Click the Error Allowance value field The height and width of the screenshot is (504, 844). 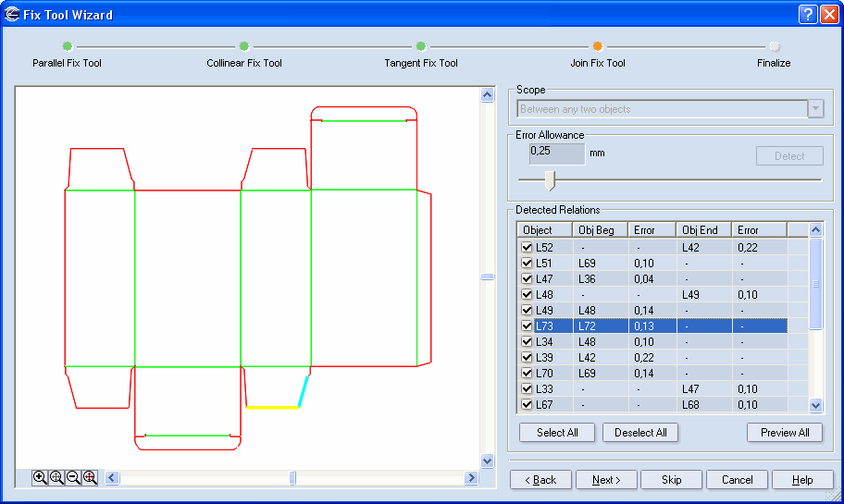click(557, 153)
